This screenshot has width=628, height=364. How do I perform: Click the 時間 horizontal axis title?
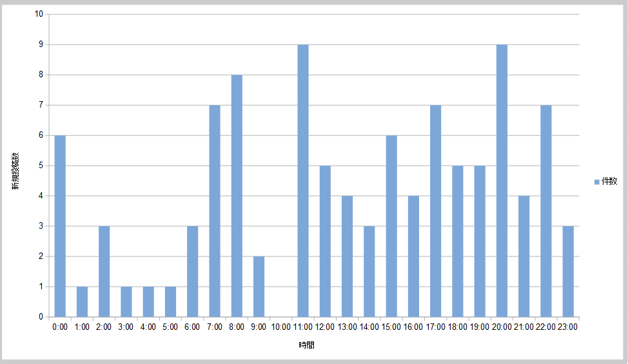coord(307,345)
